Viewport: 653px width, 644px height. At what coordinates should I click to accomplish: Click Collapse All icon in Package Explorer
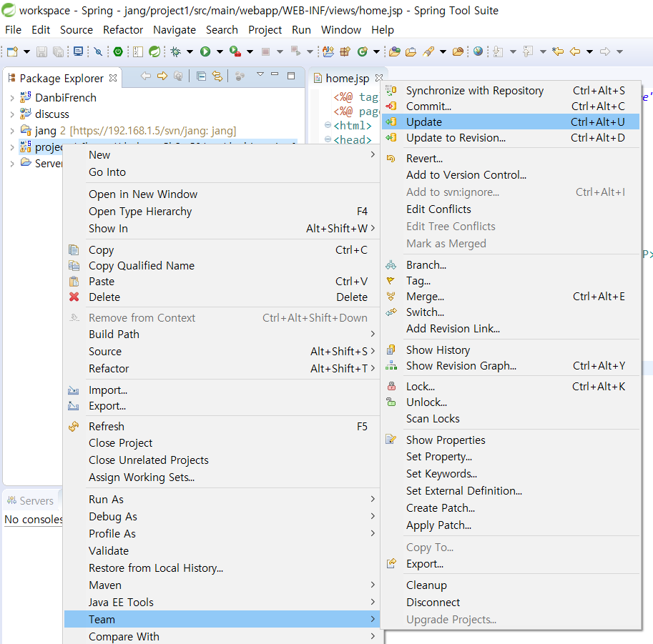pyautogui.click(x=201, y=76)
